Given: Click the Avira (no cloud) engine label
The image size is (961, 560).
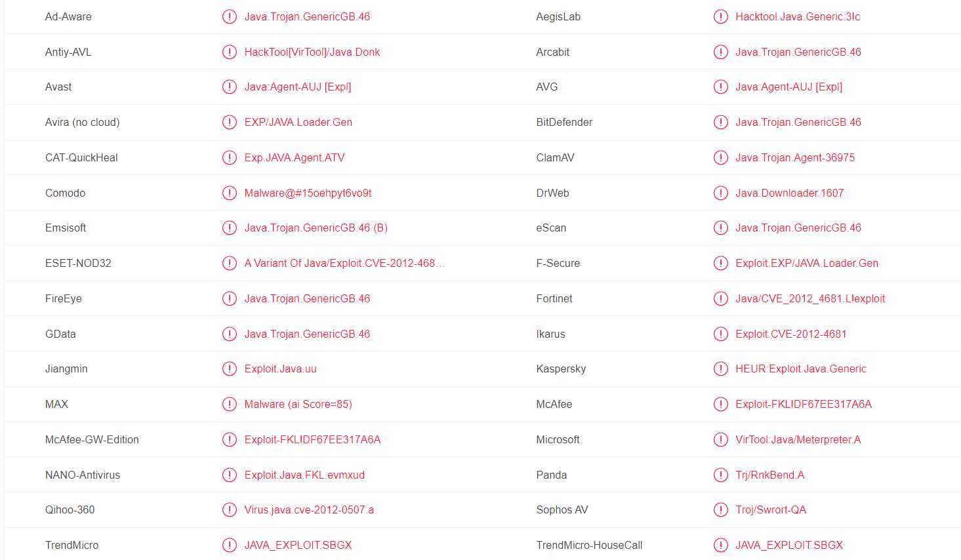Looking at the screenshot, I should click(x=82, y=122).
